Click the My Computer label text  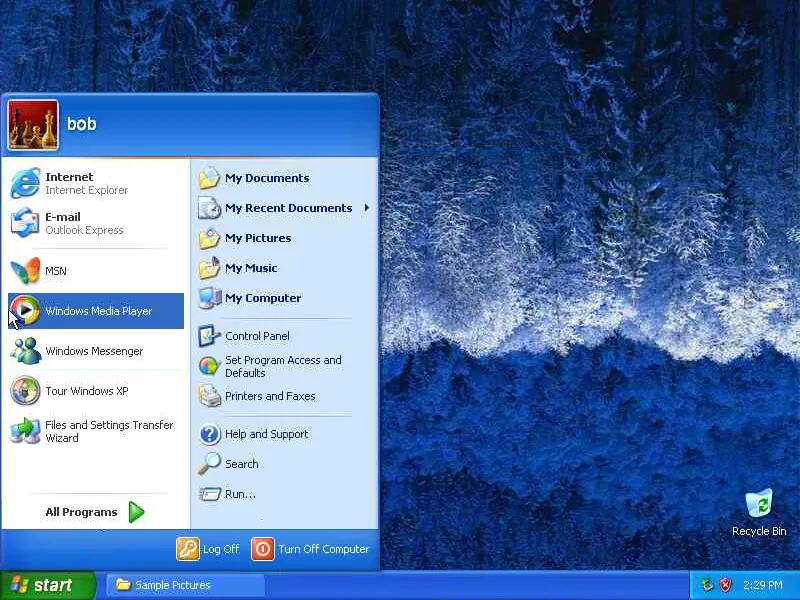pos(263,298)
